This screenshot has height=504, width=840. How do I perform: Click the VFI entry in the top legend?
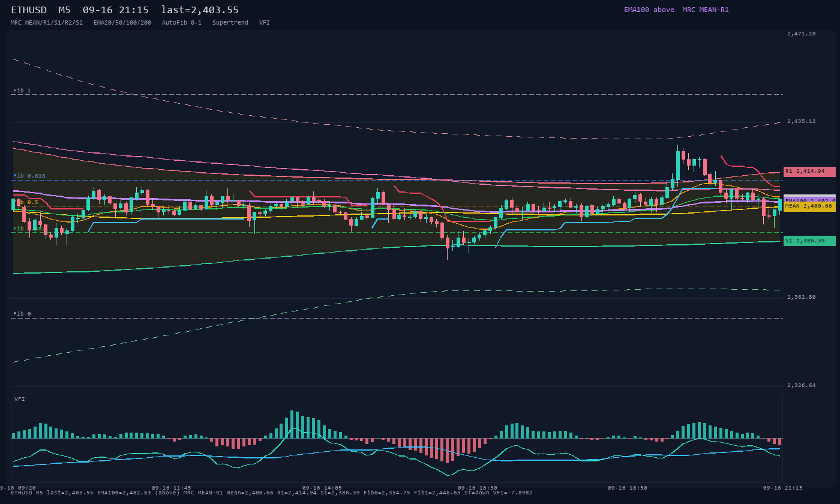point(265,22)
